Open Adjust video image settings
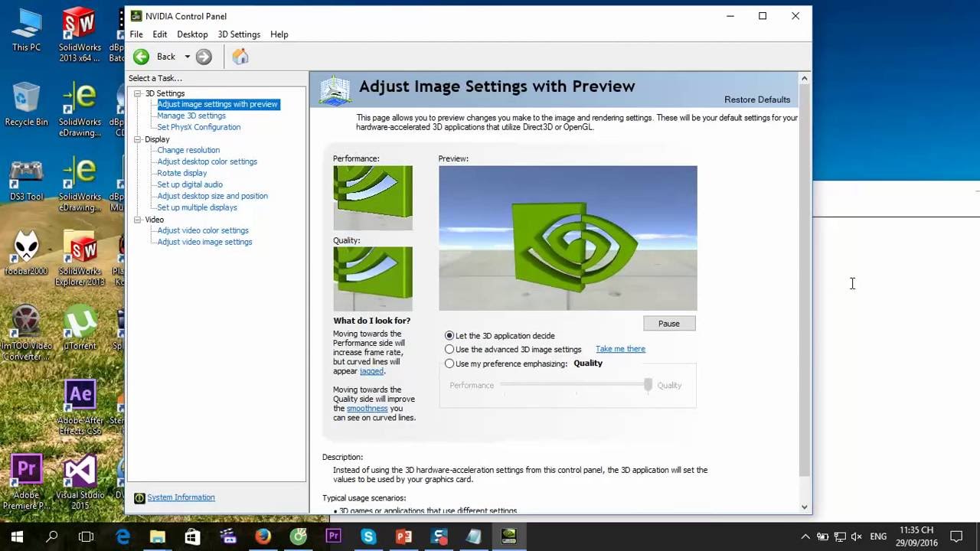Image resolution: width=980 pixels, height=551 pixels. [x=204, y=242]
